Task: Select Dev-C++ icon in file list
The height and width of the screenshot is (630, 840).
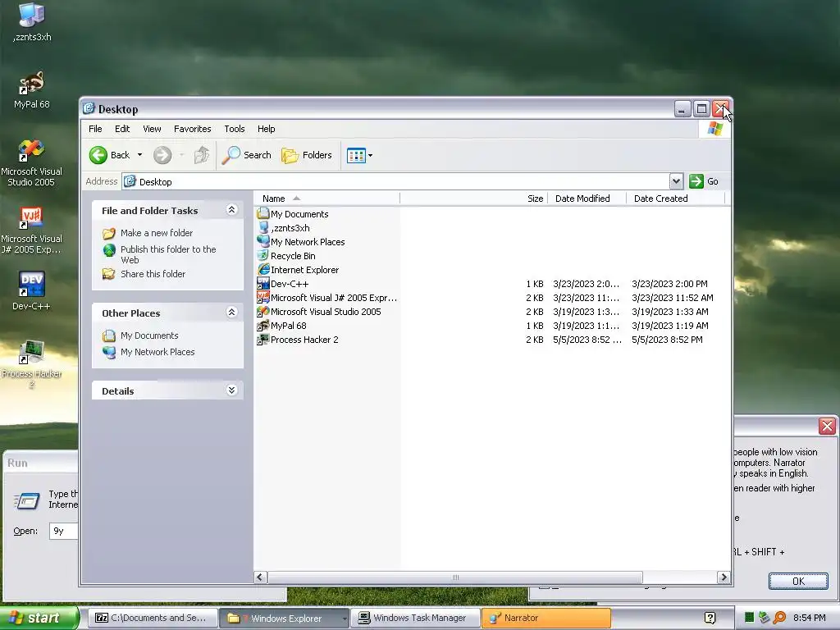Action: pos(263,283)
